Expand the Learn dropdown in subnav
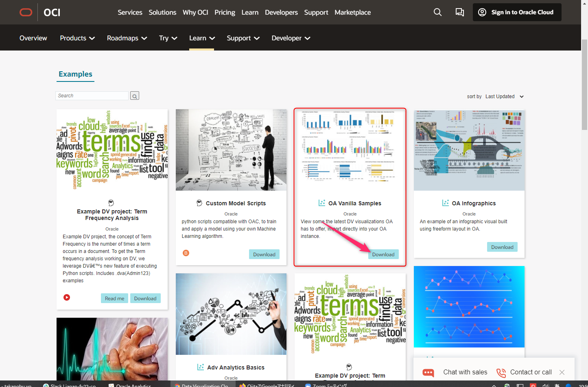The image size is (588, 387). [x=202, y=38]
